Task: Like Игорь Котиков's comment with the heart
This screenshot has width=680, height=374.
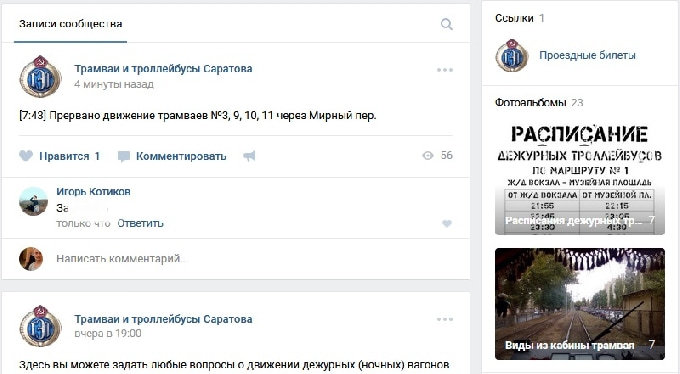Action: (x=447, y=224)
